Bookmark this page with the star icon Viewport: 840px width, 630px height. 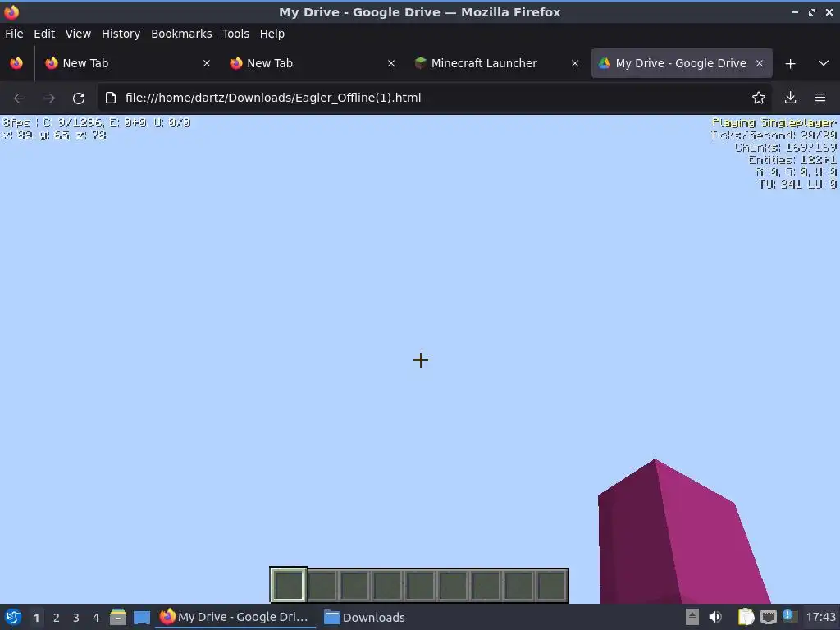coord(759,98)
